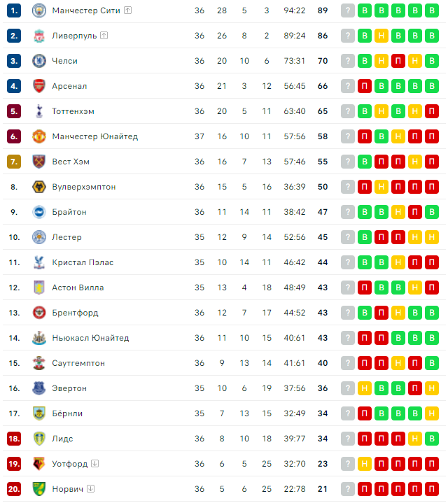448x503 pixels.
Task: Open the Манчестер Юнайтед team link
Action: pyautogui.click(x=95, y=136)
